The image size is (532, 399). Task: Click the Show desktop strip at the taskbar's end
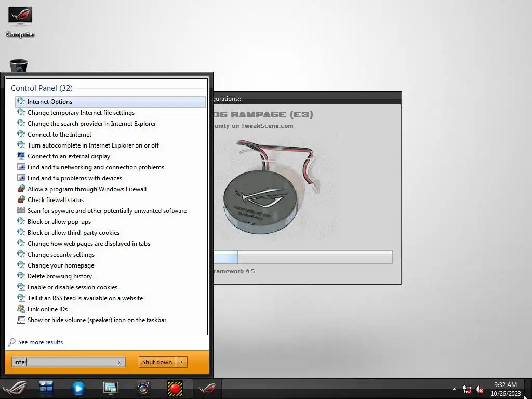pos(528,389)
